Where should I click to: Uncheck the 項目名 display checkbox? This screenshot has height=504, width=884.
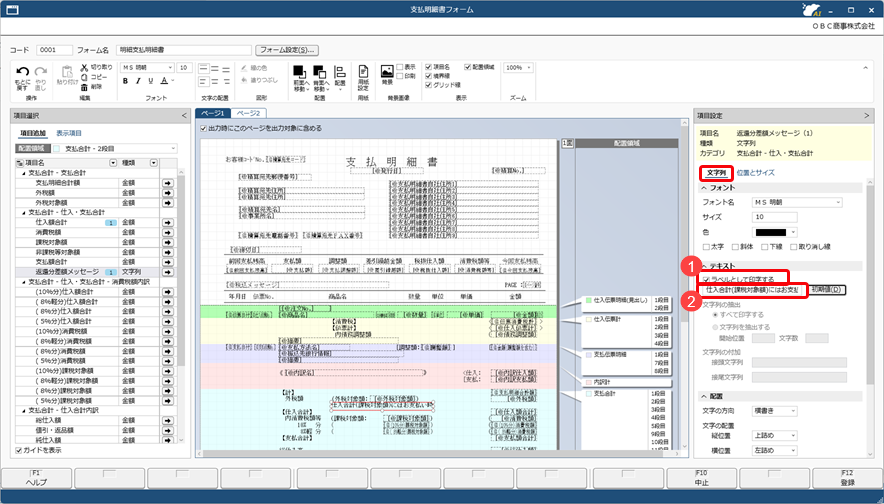point(428,67)
